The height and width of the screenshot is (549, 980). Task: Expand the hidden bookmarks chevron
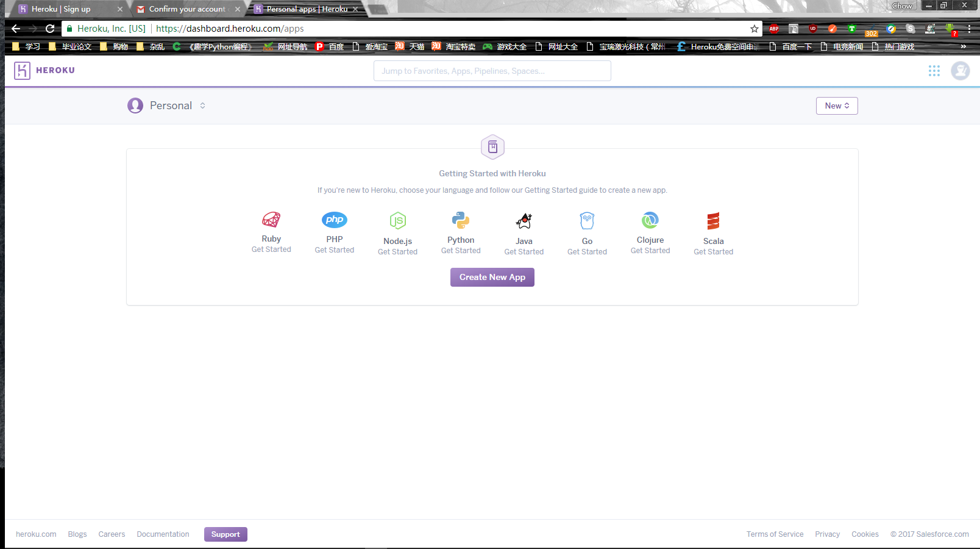[x=963, y=46]
